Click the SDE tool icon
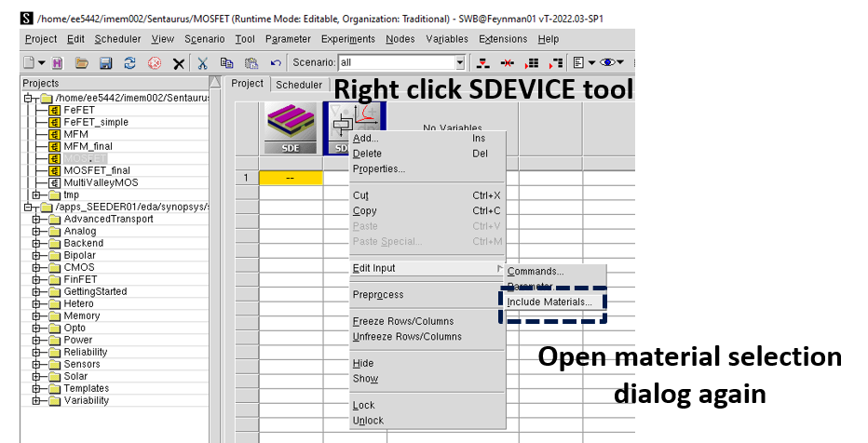Screen dimensions: 868x443 292,128
